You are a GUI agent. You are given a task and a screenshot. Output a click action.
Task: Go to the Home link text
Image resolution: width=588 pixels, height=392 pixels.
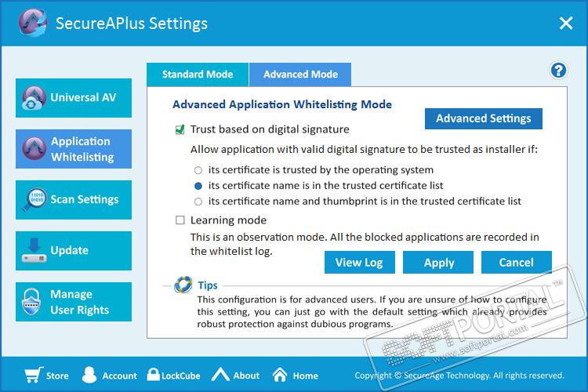[305, 376]
